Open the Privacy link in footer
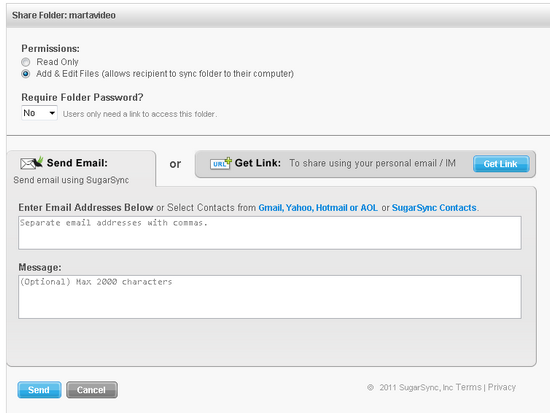The height and width of the screenshot is (413, 550). tap(502, 387)
